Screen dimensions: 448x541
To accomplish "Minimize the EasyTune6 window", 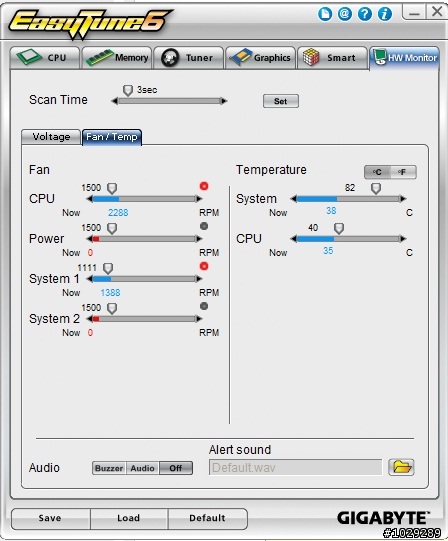I will click(x=414, y=13).
